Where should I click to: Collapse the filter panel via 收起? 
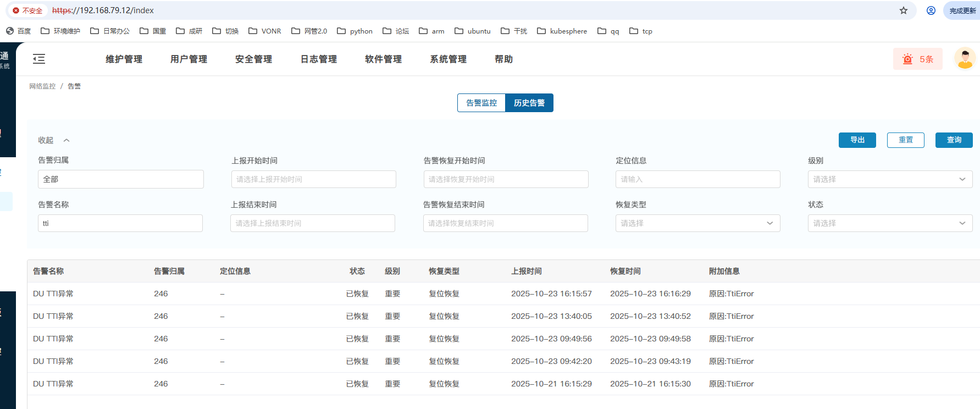click(53, 140)
